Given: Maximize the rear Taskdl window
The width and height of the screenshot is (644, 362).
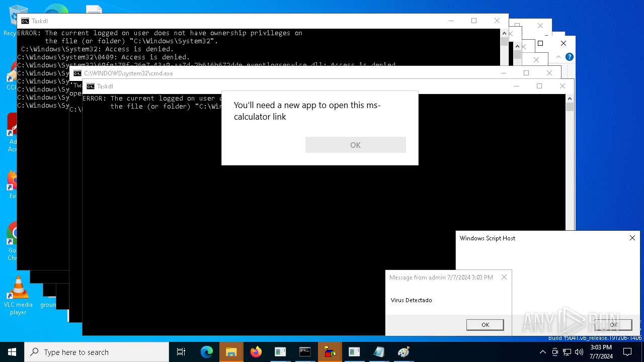Looking at the screenshot, I should pos(474,21).
